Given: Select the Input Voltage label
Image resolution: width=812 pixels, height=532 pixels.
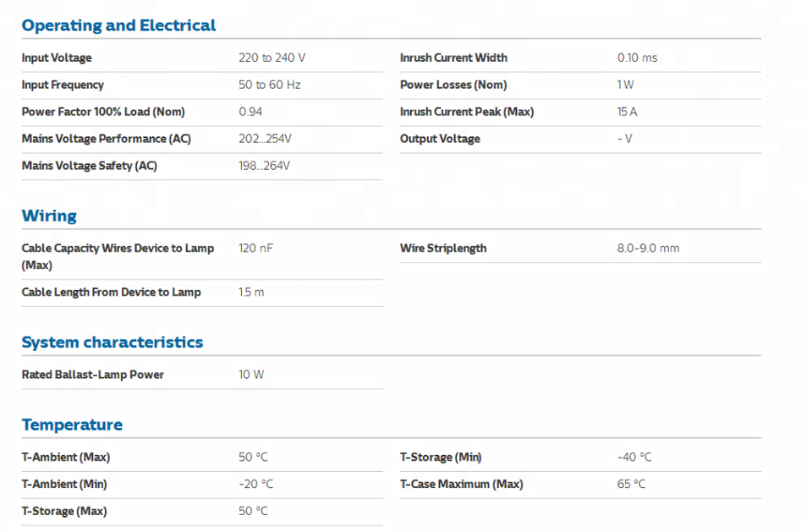Looking at the screenshot, I should [x=57, y=58].
